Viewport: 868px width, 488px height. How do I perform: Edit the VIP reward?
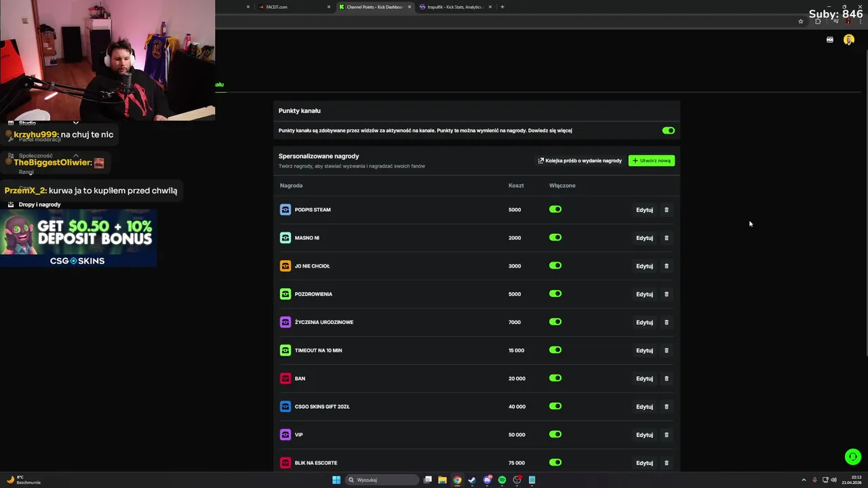(644, 435)
